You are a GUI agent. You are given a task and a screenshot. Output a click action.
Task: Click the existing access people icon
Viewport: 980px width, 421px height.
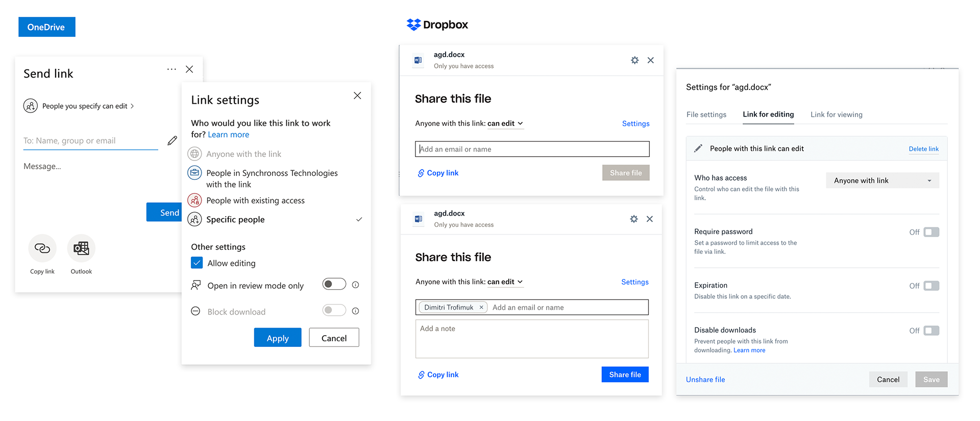tap(195, 200)
